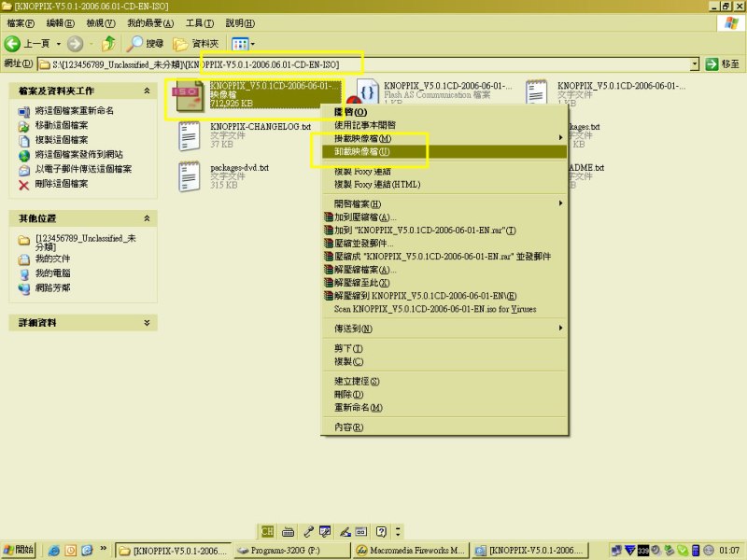Click 以電子郵件傳送這個檔案 email task

point(83,169)
